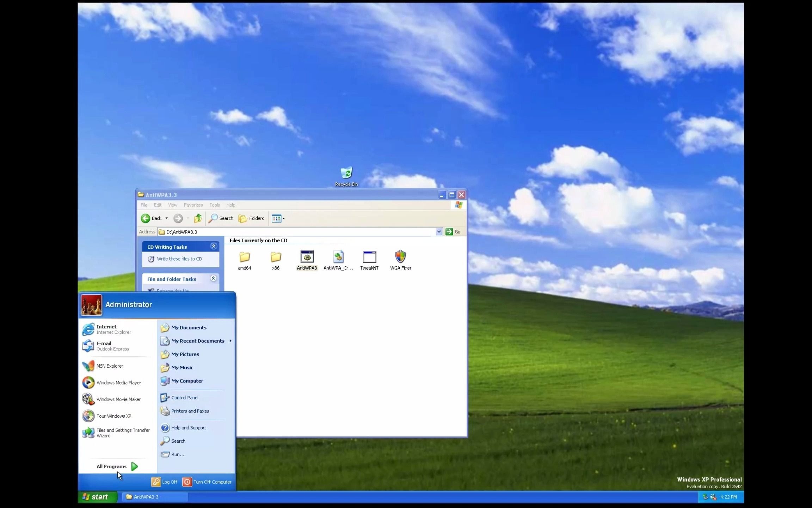Image resolution: width=812 pixels, height=508 pixels.
Task: Click the Turn Off Computer button
Action: pos(207,482)
